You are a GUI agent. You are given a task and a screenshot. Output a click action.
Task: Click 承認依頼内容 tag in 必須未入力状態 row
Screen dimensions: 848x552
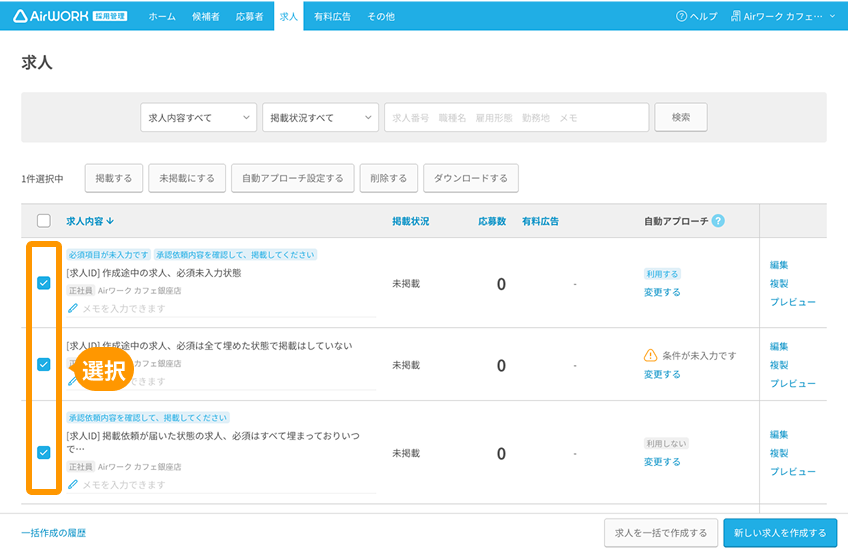tap(235, 255)
